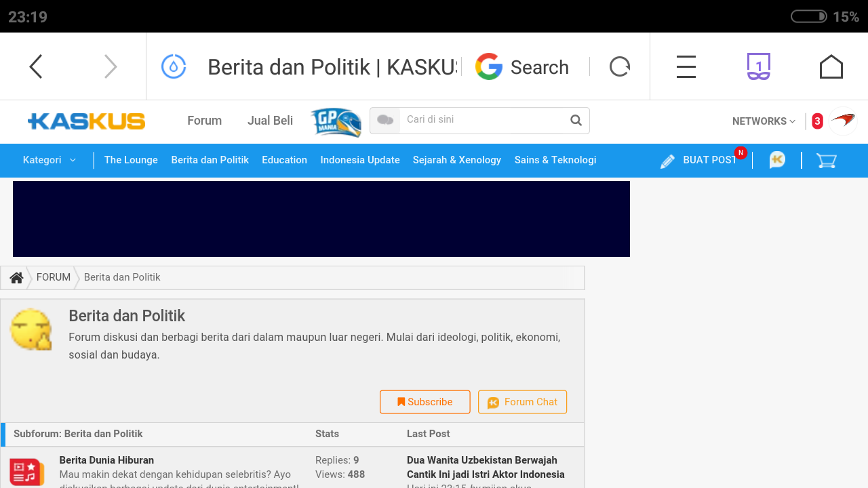Open the incognito tabs counter icon
Image resolution: width=868 pixels, height=488 pixels.
click(759, 66)
